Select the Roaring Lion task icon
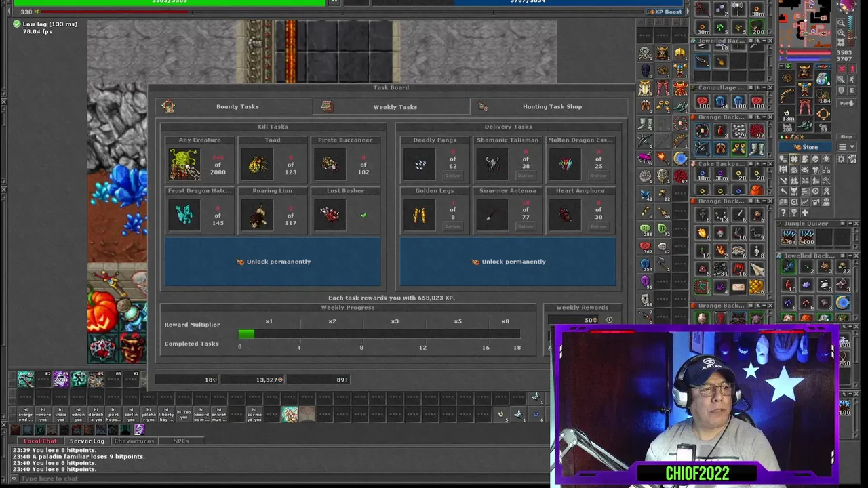 pyautogui.click(x=257, y=215)
